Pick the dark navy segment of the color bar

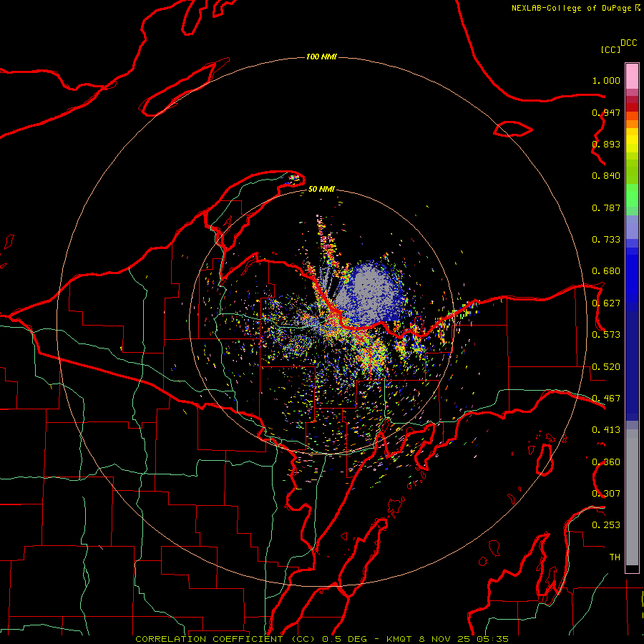click(x=632, y=366)
